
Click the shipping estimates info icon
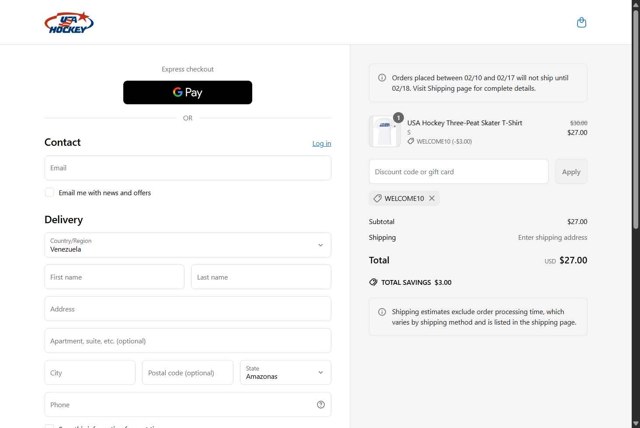[x=382, y=312]
